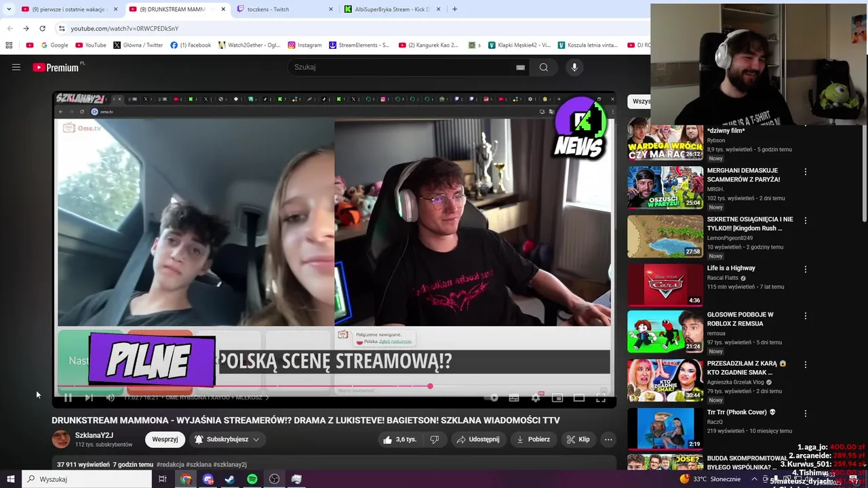Open Spotify from the taskbar
The width and height of the screenshot is (868, 488).
(252, 479)
